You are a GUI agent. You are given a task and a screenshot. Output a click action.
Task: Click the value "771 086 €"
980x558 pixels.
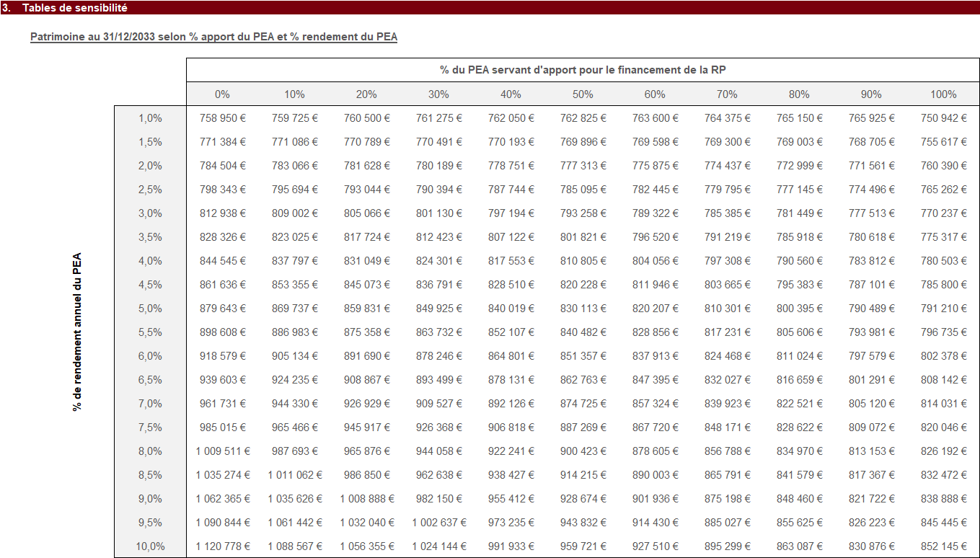click(294, 142)
